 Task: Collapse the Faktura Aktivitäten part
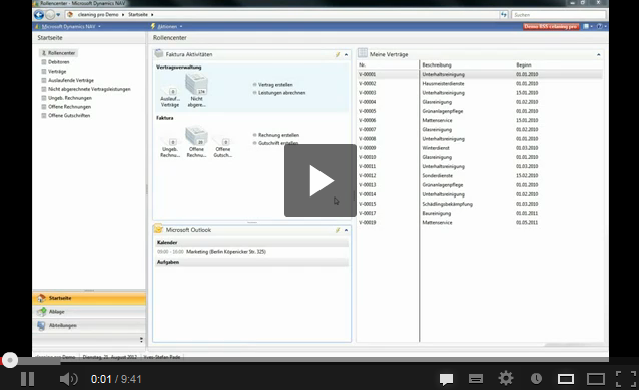(x=346, y=54)
